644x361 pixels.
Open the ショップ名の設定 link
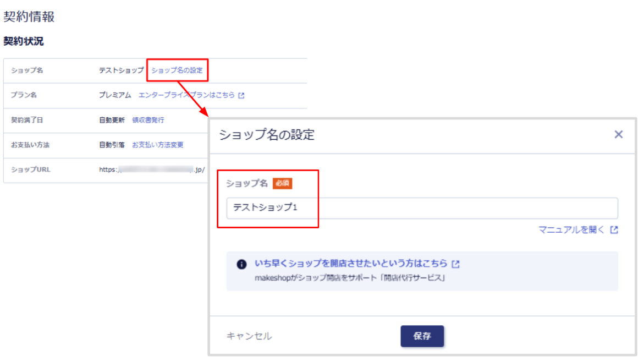click(x=178, y=70)
